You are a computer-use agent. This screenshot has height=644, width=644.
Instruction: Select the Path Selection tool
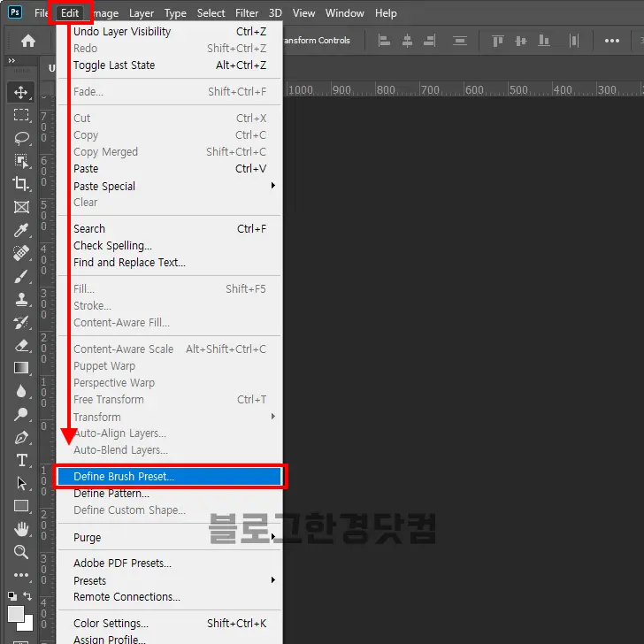pyautogui.click(x=21, y=483)
